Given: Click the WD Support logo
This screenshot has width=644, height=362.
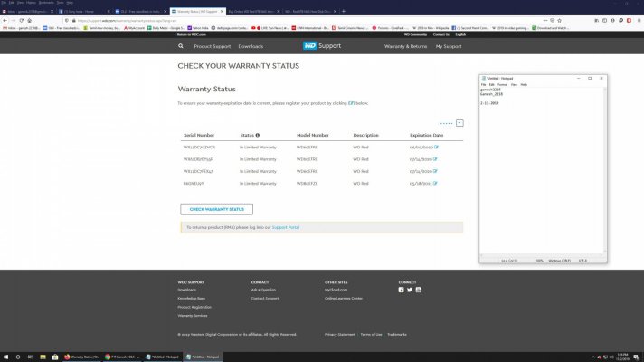Looking at the screenshot, I should pos(322,46).
